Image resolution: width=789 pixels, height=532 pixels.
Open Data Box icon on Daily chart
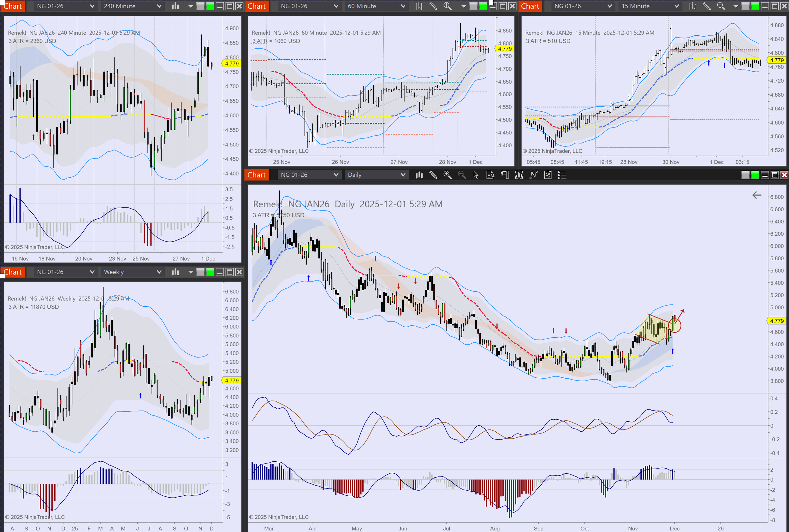pos(490,175)
